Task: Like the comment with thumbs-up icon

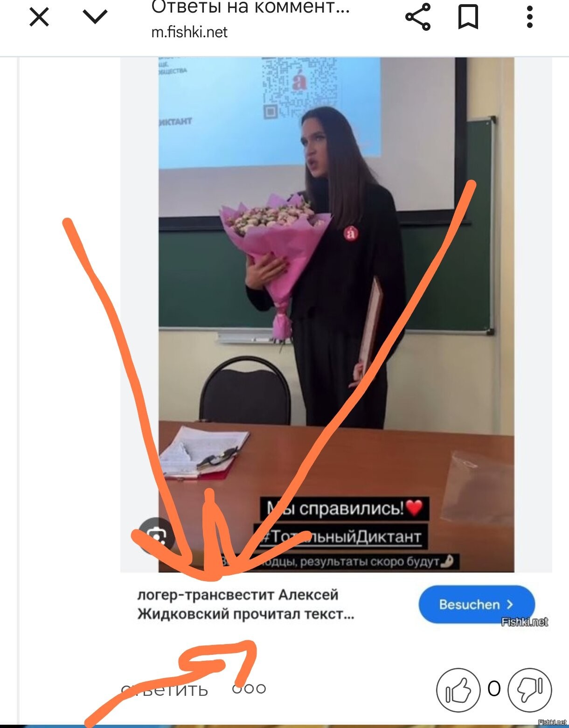Action: (x=458, y=690)
